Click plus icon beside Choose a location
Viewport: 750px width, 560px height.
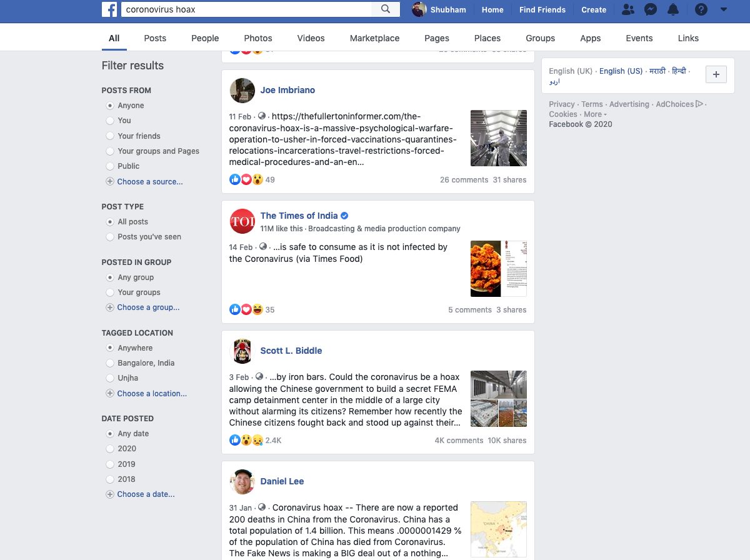(110, 394)
